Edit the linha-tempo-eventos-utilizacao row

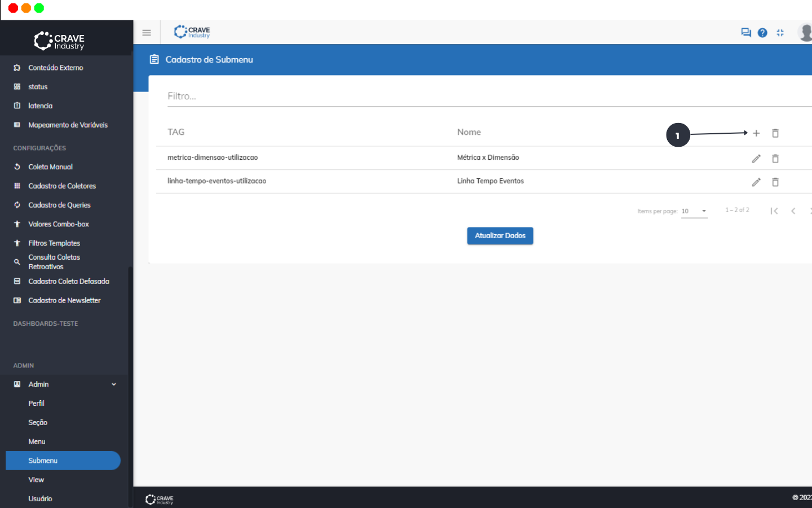click(x=756, y=182)
